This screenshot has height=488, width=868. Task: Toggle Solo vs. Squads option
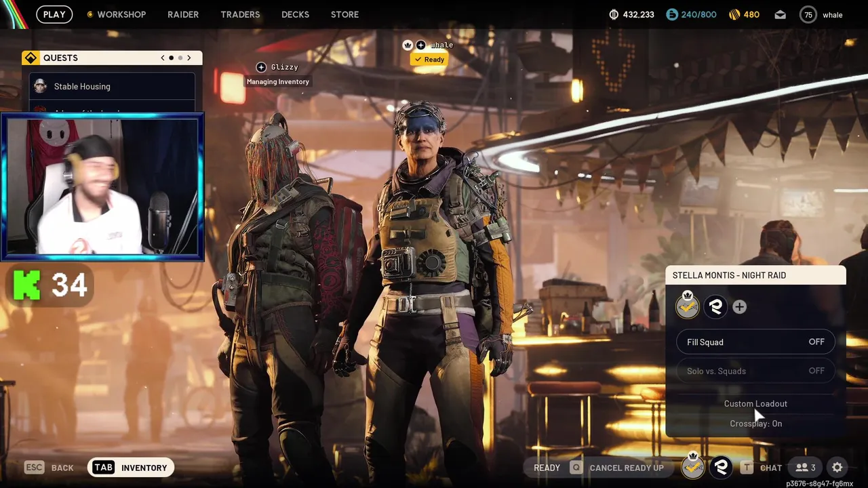755,371
